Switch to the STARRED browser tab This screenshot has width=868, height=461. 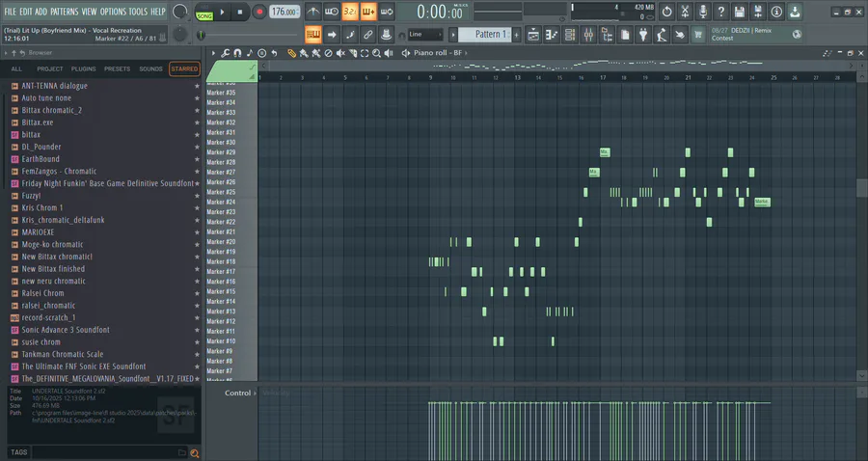[x=184, y=69]
